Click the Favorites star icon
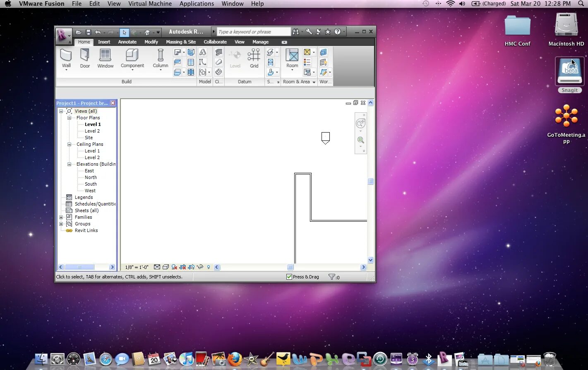Screen dimensions: 588x370 coord(328,31)
